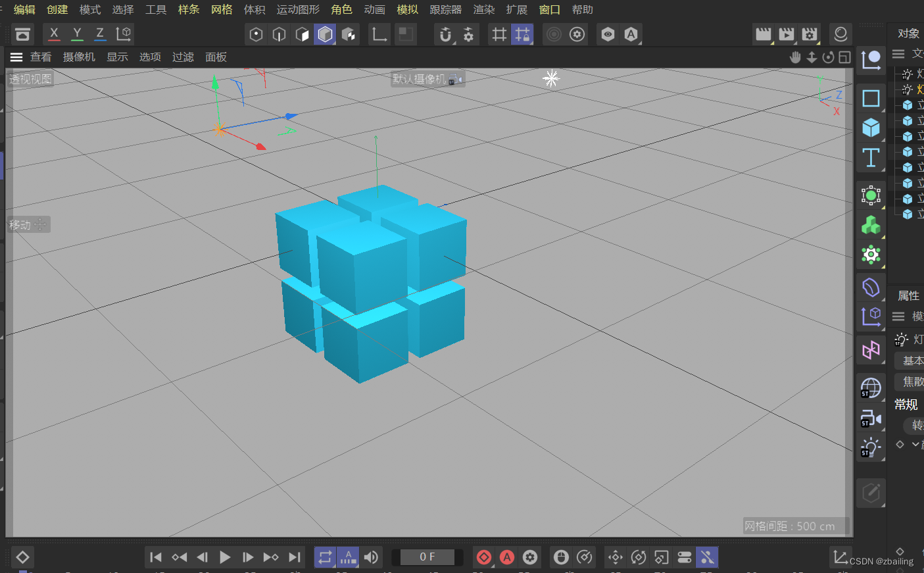Open the viewport 摄像机 menu
Viewport: 924px width, 573px height.
click(79, 57)
